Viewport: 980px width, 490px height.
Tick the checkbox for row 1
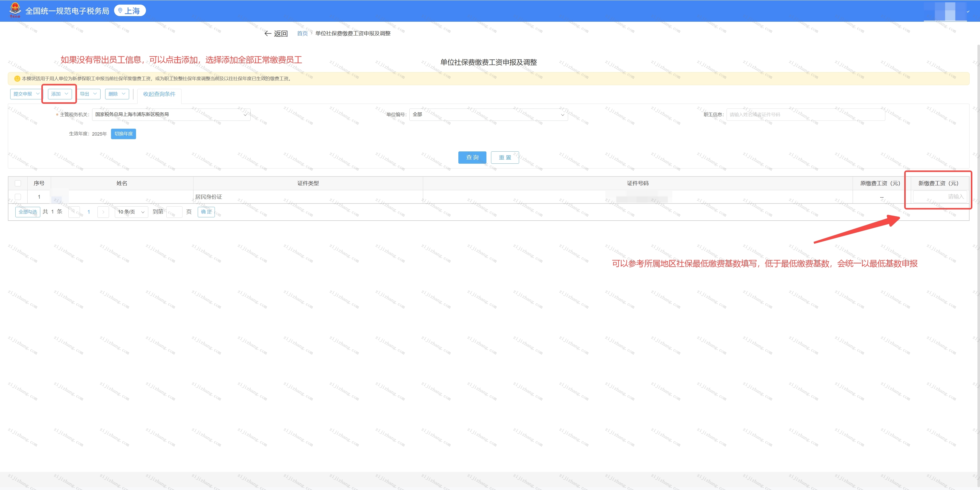point(18,197)
